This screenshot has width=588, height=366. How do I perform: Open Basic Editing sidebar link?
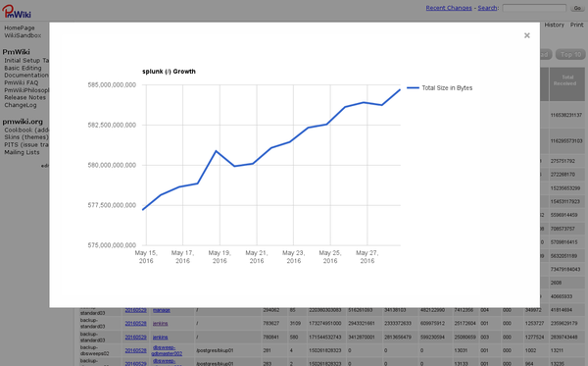pyautogui.click(x=23, y=68)
